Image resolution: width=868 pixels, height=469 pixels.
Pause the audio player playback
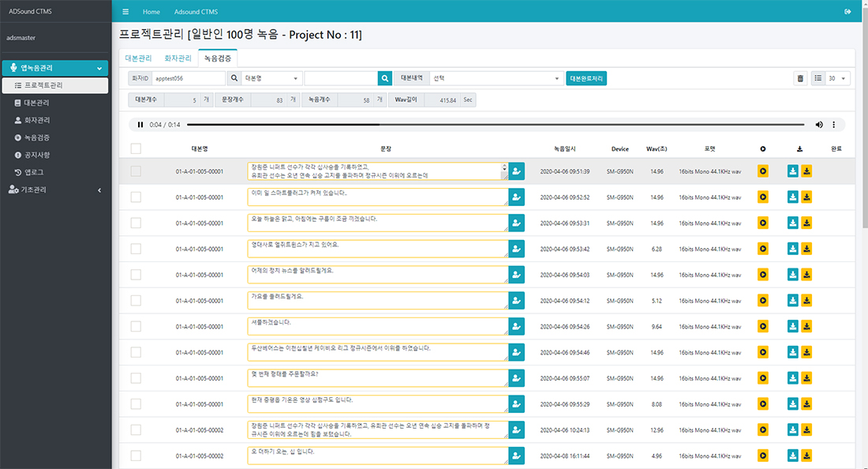click(140, 125)
